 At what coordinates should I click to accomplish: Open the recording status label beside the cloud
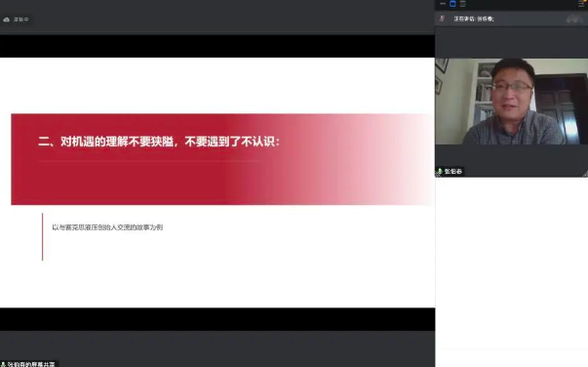click(21, 20)
